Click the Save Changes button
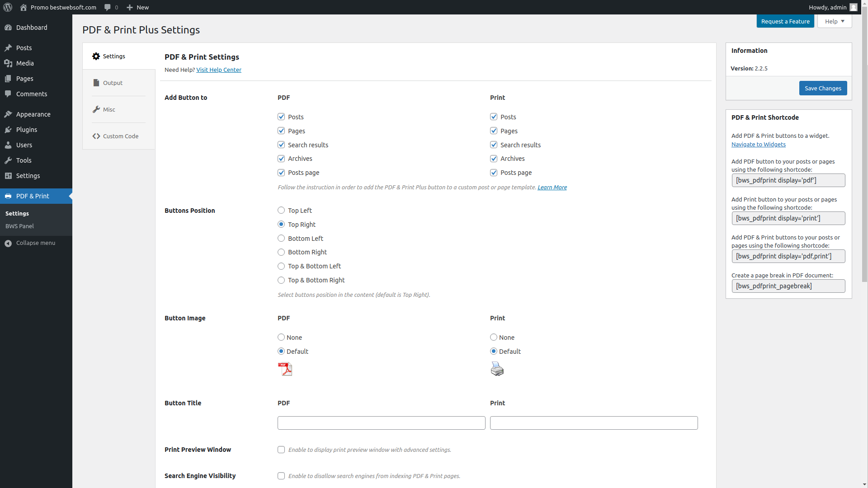The width and height of the screenshot is (868, 488). pos(823,88)
